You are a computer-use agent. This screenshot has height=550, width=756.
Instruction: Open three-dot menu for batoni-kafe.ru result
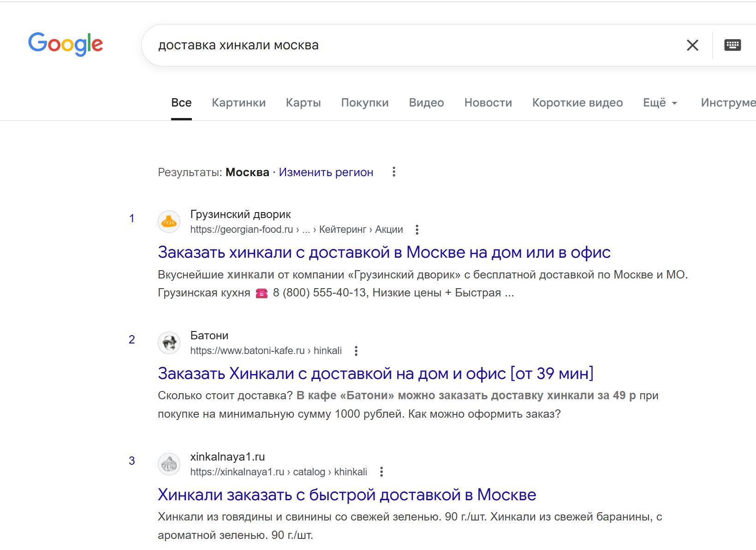356,351
